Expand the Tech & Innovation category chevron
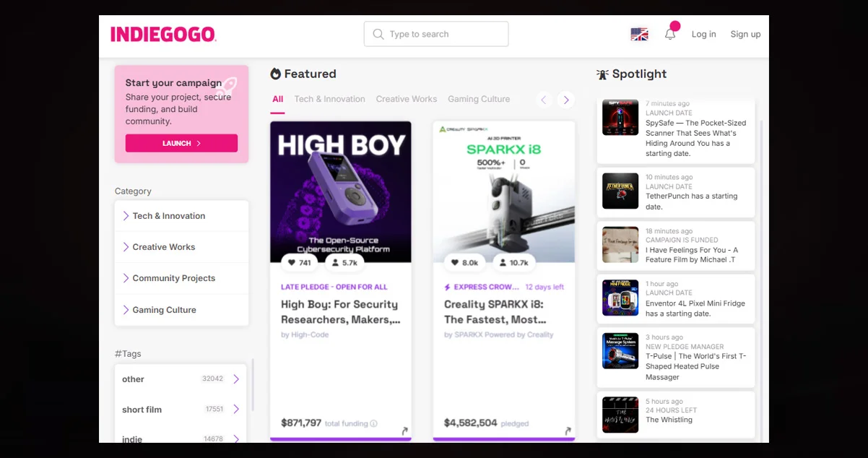 [126, 216]
